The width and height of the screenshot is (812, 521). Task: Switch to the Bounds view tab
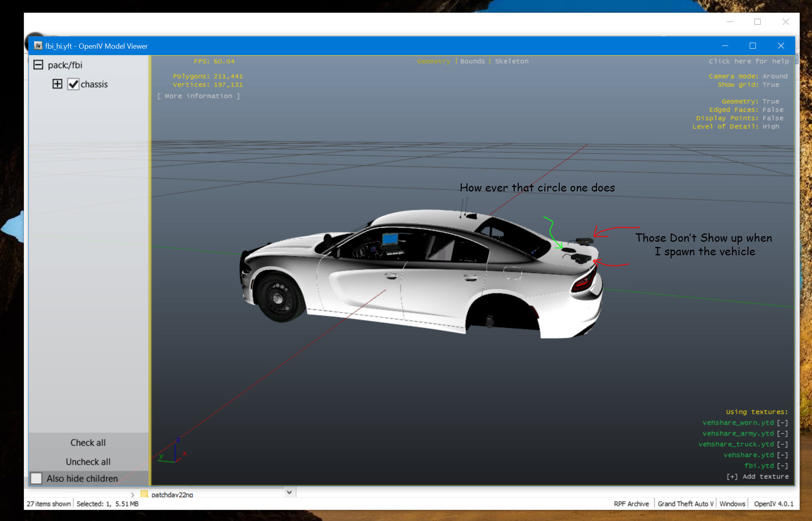tap(472, 61)
